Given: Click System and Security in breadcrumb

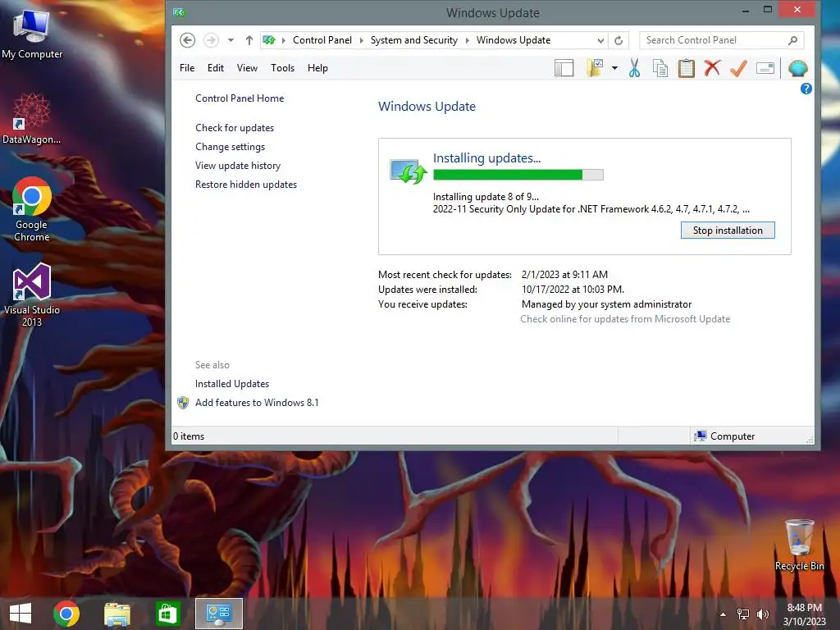Looking at the screenshot, I should pyautogui.click(x=414, y=40).
